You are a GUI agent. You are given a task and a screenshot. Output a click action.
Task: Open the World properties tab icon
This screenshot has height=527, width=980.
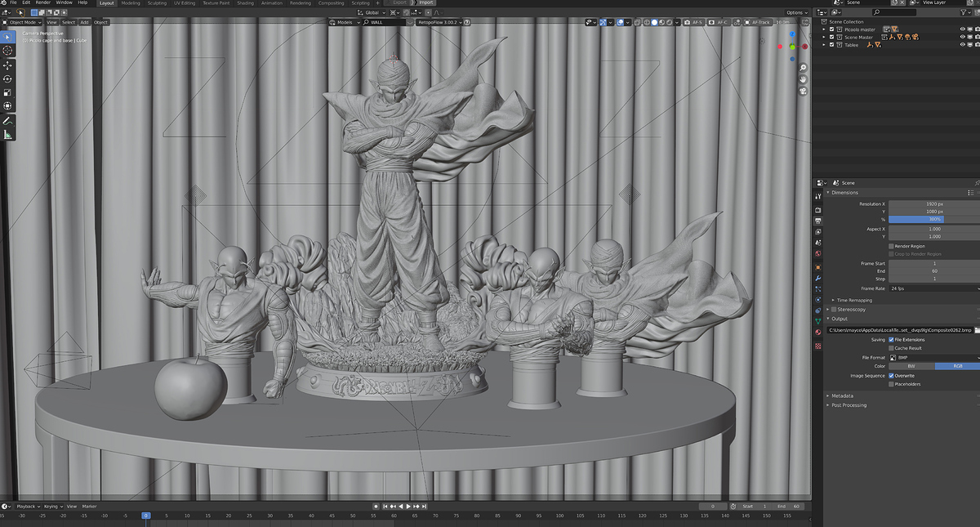point(818,254)
